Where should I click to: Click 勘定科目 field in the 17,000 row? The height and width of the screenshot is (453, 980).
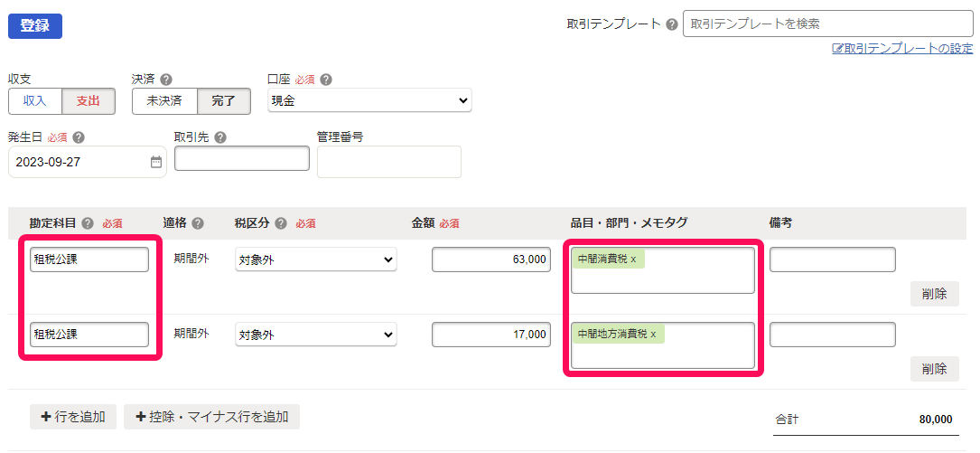click(x=89, y=335)
